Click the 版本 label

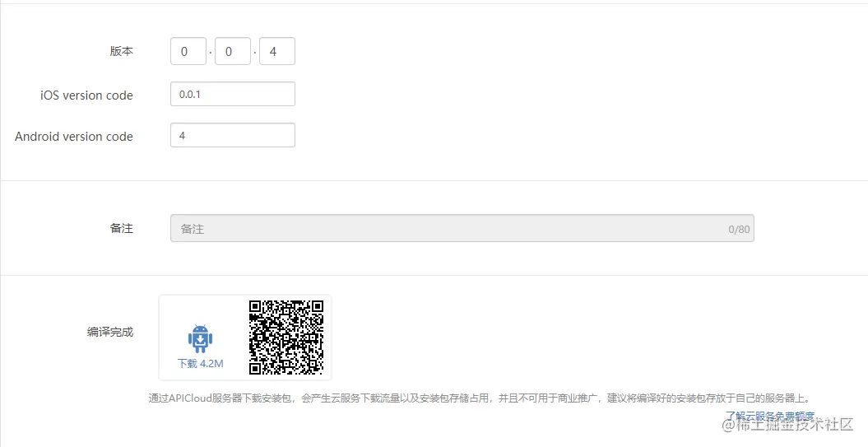[x=121, y=51]
